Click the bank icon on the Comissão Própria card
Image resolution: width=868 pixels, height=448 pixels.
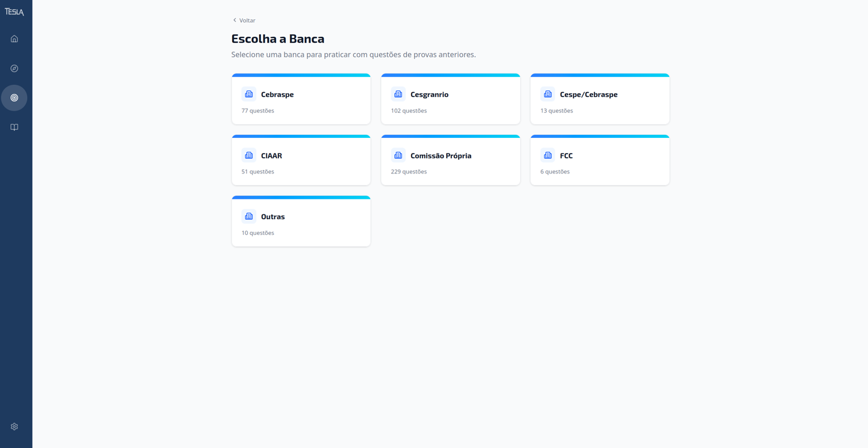tap(398, 155)
